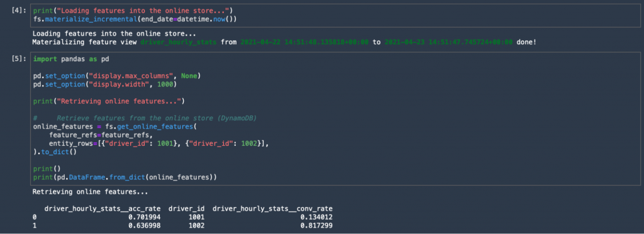Select the cell [5] execution prompt

(19, 58)
